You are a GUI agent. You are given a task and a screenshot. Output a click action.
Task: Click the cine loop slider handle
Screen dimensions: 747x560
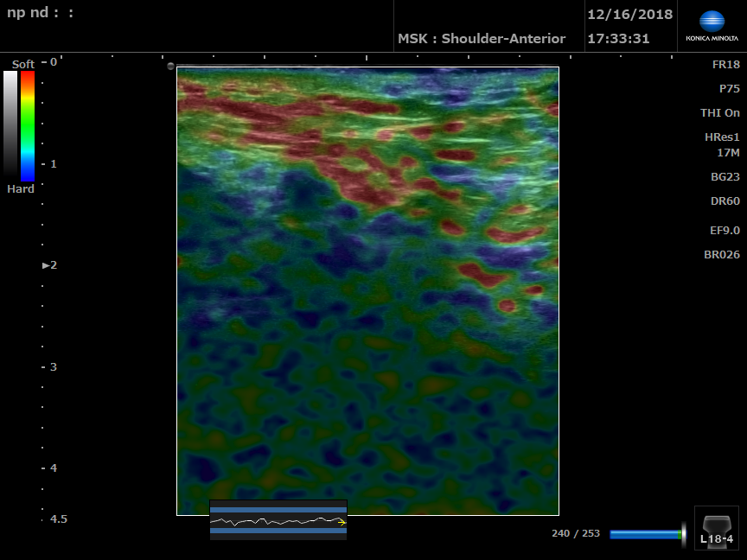[x=683, y=534]
